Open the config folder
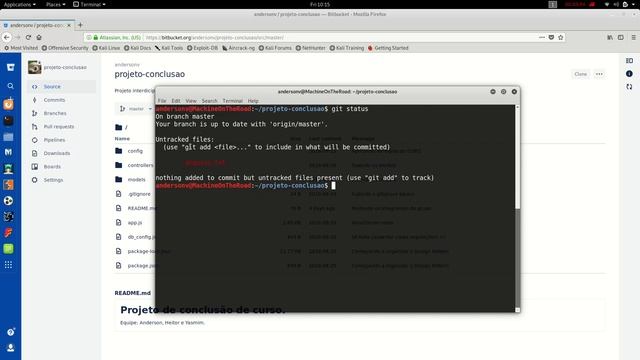Image resolution: width=640 pixels, height=360 pixels. (x=135, y=151)
